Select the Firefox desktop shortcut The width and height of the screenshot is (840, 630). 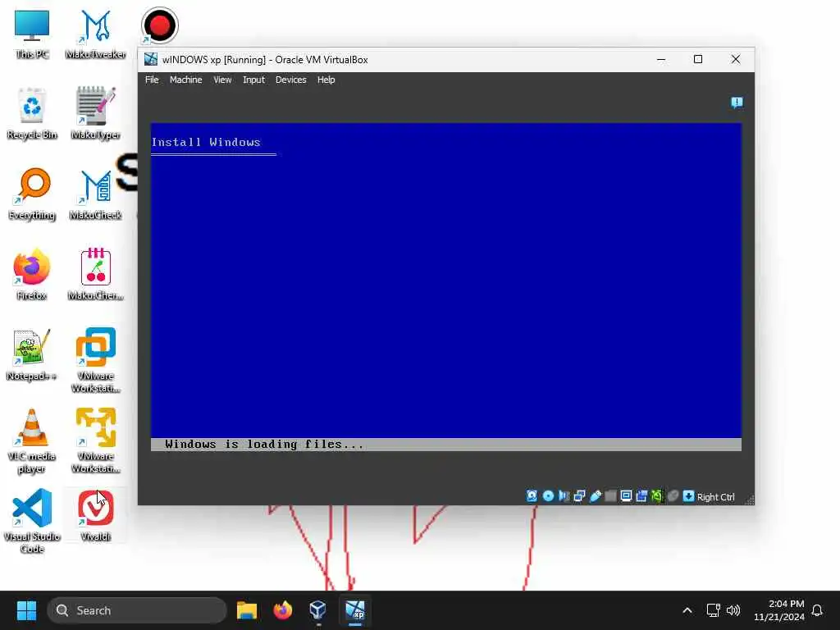(32, 274)
